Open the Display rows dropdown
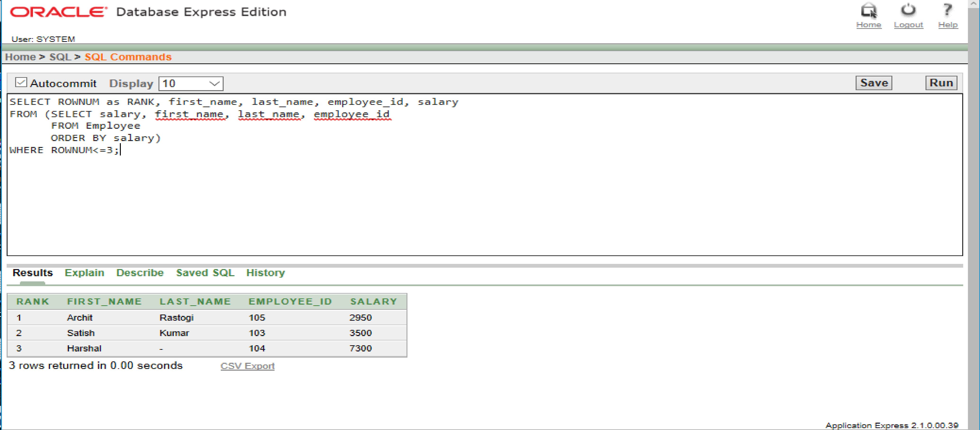The height and width of the screenshot is (430, 980). click(x=191, y=83)
